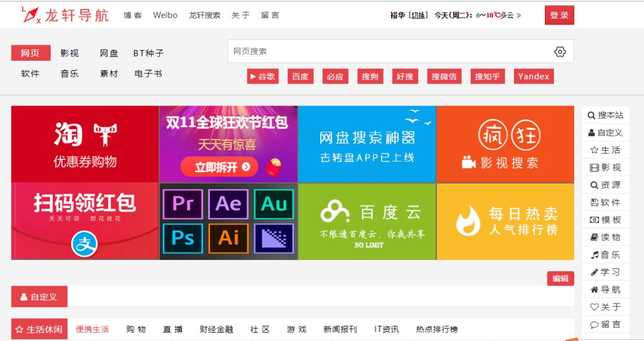Click the sidebar 音乐 note item
Screen dimensions: 644x341
pos(605,255)
